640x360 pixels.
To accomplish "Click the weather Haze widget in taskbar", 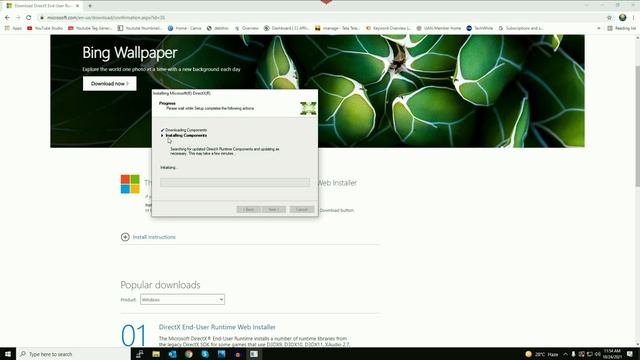I will click(542, 354).
